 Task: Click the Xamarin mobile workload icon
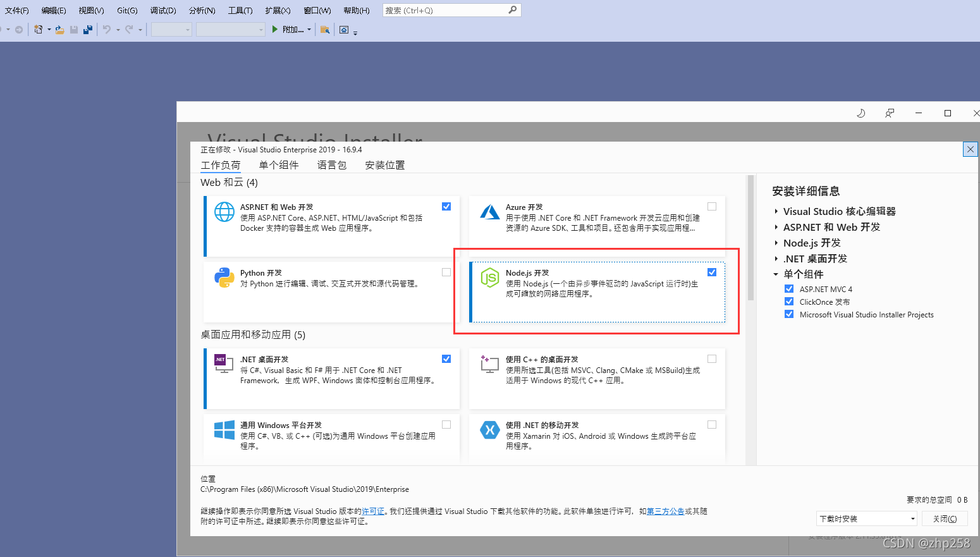point(490,430)
